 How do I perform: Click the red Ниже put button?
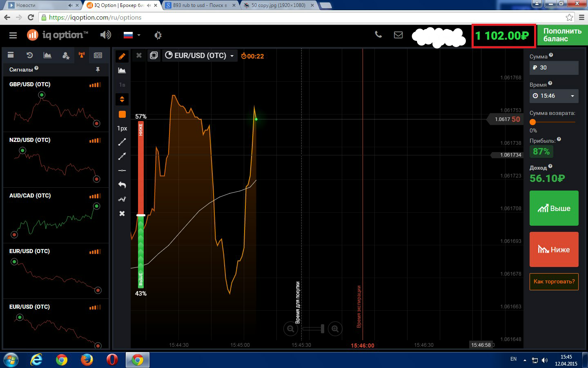pos(554,249)
